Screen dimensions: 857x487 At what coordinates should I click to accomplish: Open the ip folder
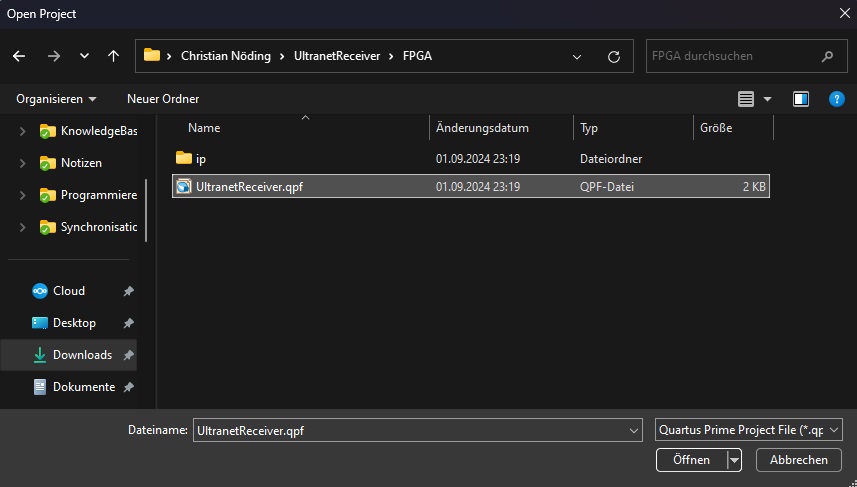(x=200, y=158)
